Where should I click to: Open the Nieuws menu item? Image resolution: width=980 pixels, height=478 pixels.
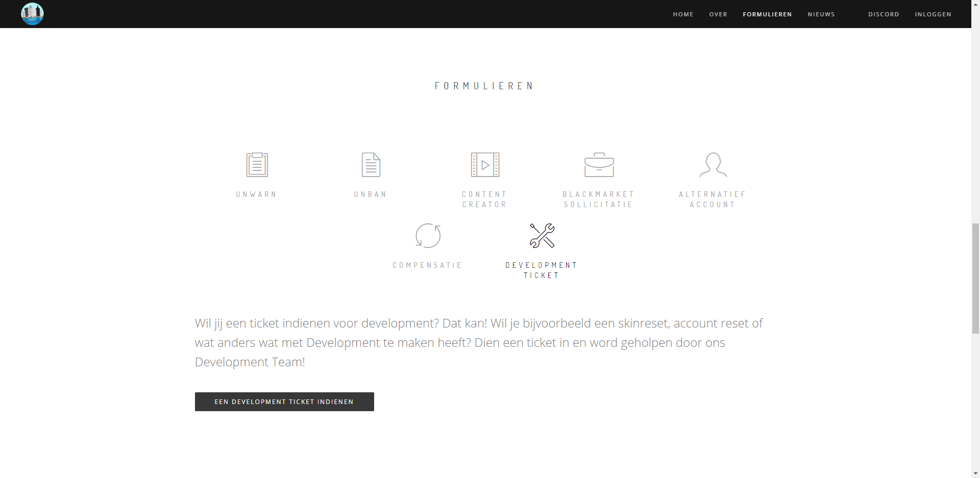tap(821, 14)
